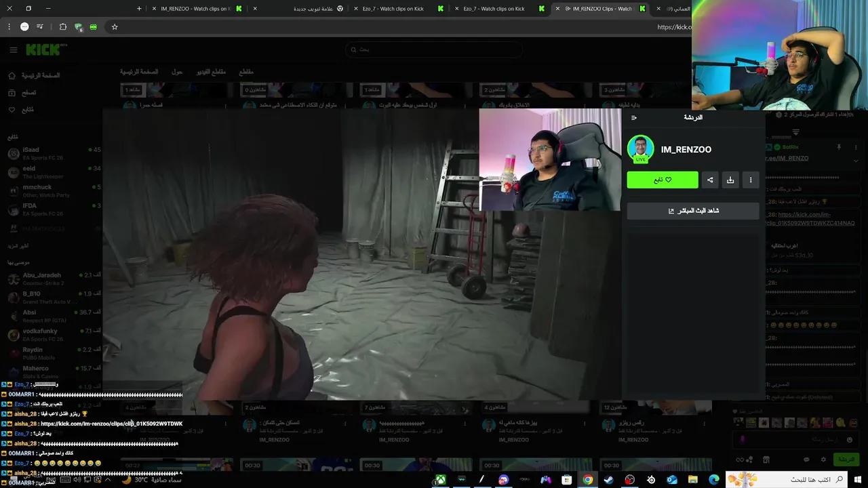Open the Xbox app in the taskbar

440,480
